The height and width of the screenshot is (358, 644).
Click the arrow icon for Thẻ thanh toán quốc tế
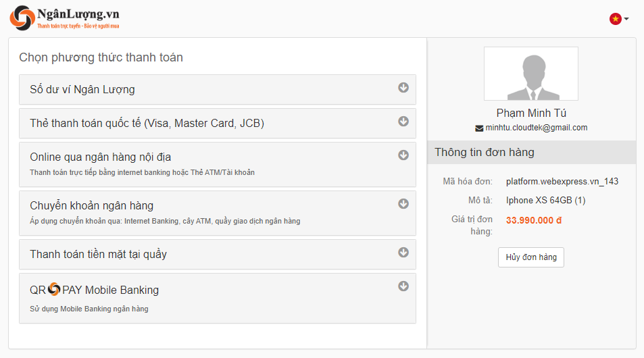403,121
